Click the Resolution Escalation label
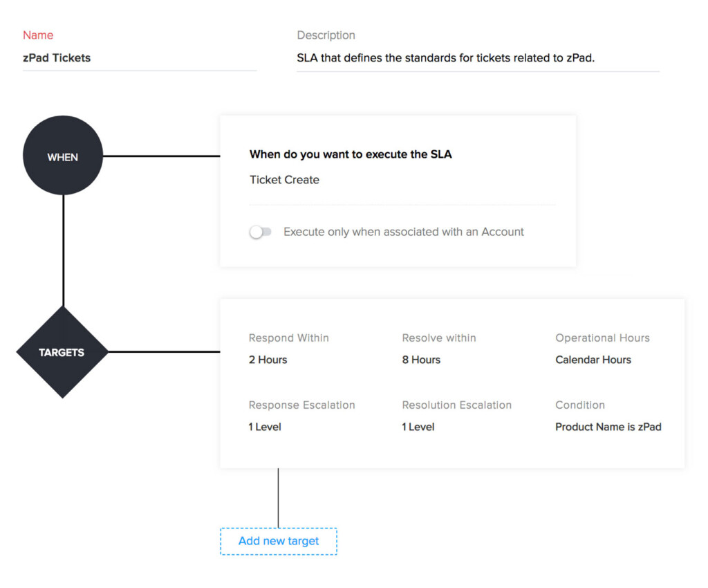Viewport: 708px width, 588px height. 456,405
